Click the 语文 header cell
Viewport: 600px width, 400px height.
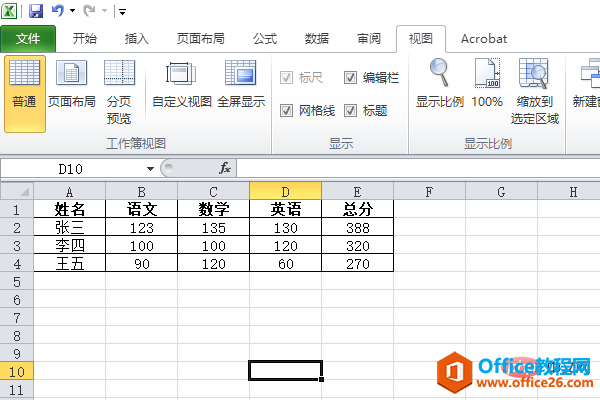click(x=142, y=209)
